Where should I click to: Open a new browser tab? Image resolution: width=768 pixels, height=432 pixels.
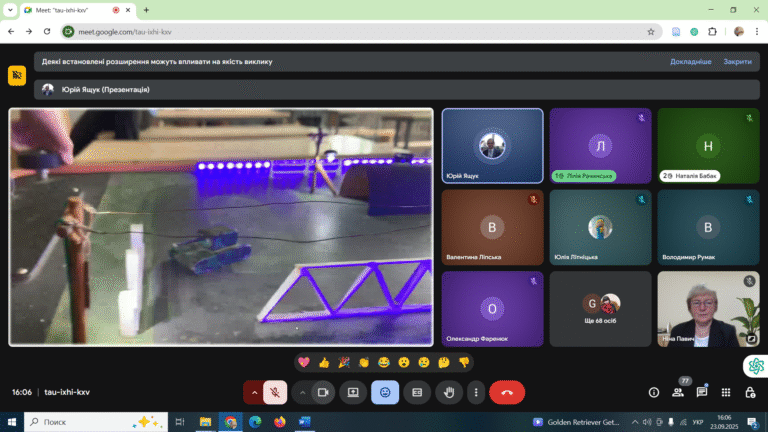(x=146, y=10)
